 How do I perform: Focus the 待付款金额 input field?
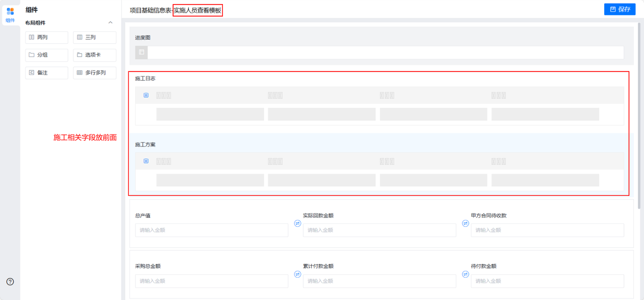pyautogui.click(x=547, y=281)
